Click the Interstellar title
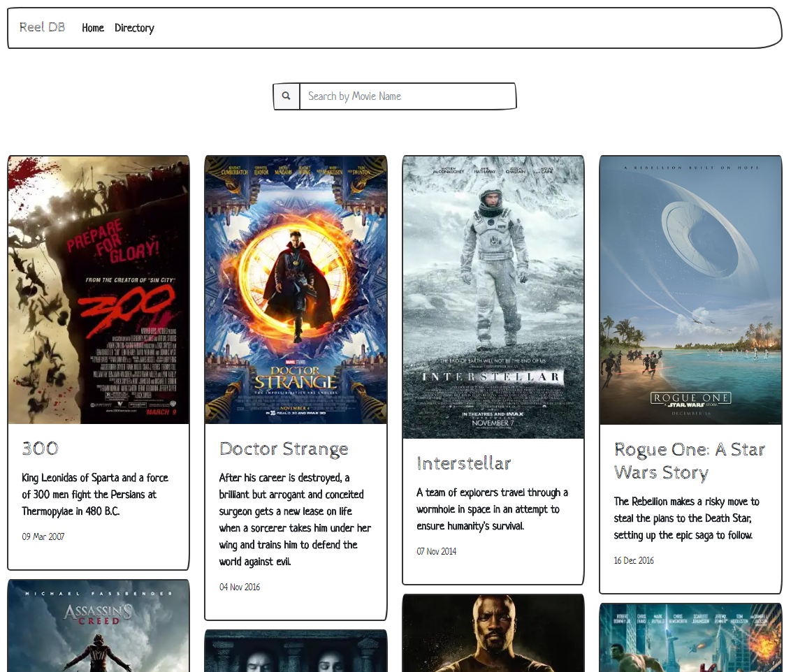Viewport: 791px width, 672px height. click(463, 463)
